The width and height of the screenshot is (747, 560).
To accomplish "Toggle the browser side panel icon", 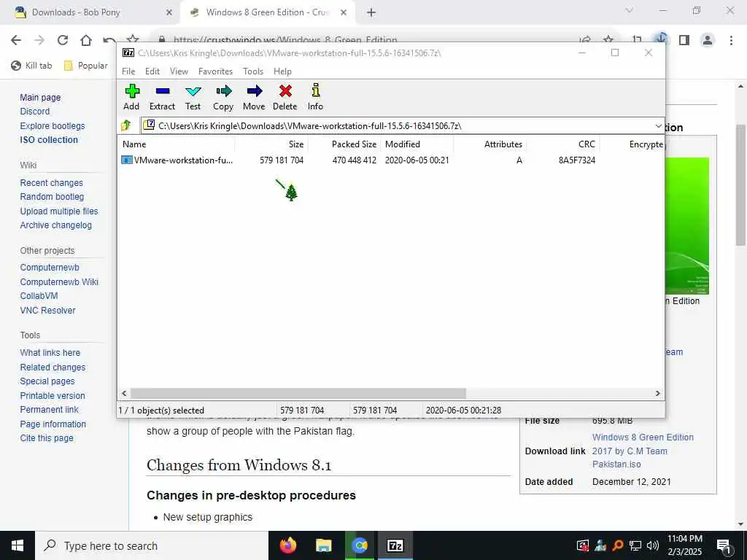I will 684,41.
